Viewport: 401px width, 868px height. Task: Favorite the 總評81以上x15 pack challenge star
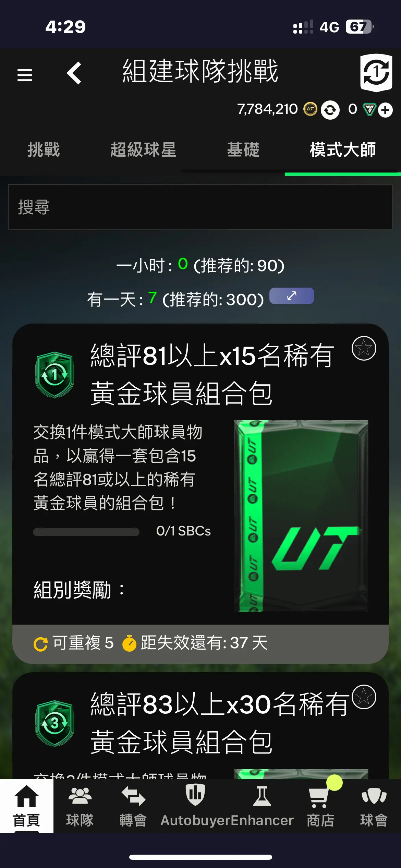click(x=364, y=348)
